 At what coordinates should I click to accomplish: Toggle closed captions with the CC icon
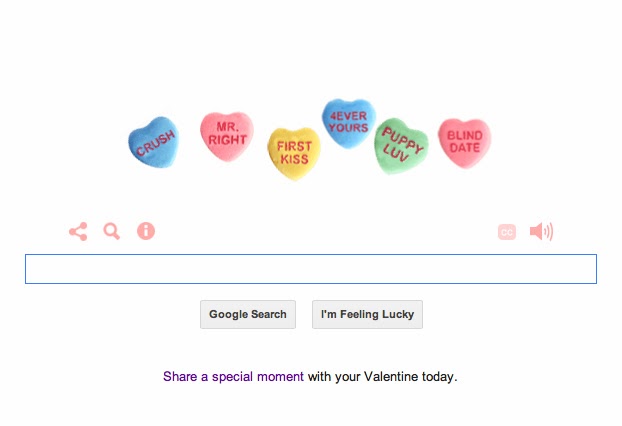click(507, 232)
